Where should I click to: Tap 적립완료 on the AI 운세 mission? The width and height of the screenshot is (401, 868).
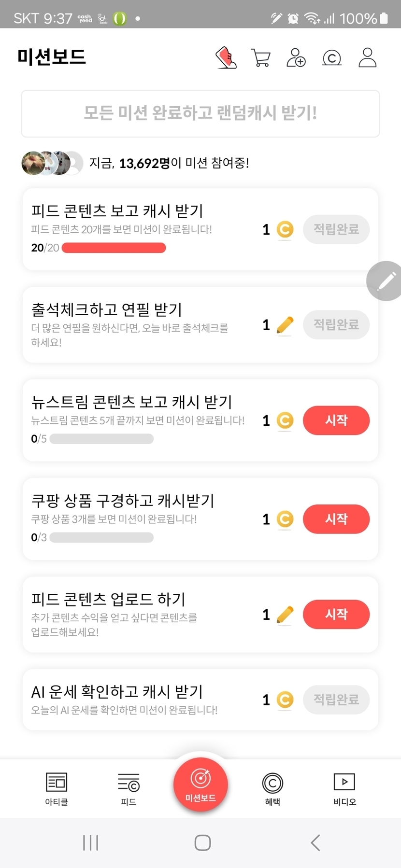click(336, 700)
